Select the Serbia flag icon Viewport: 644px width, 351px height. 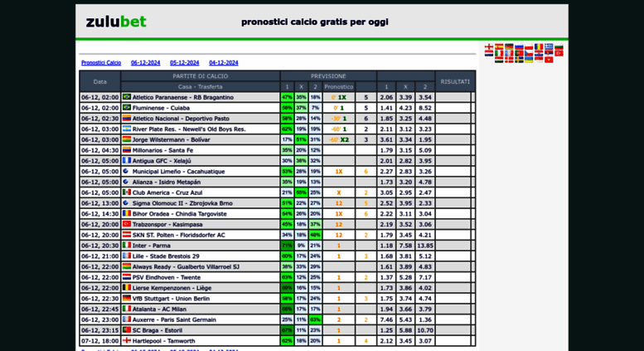(549, 52)
